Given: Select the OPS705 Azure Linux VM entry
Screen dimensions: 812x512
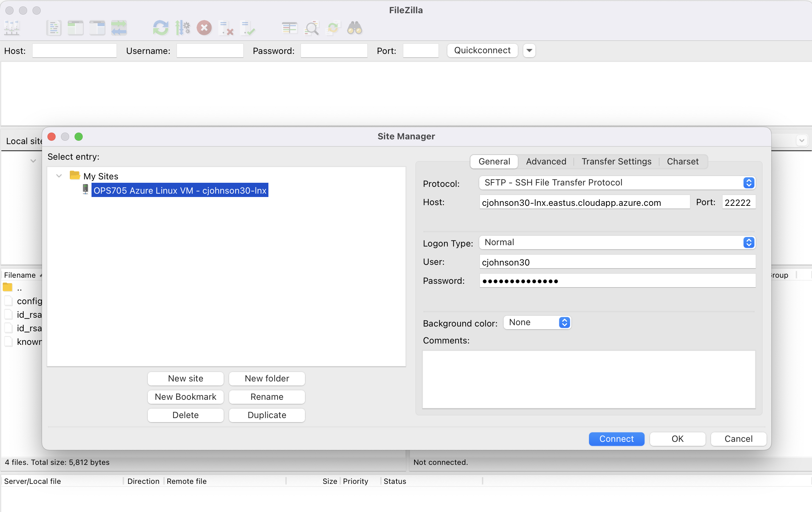Looking at the screenshot, I should pos(179,190).
